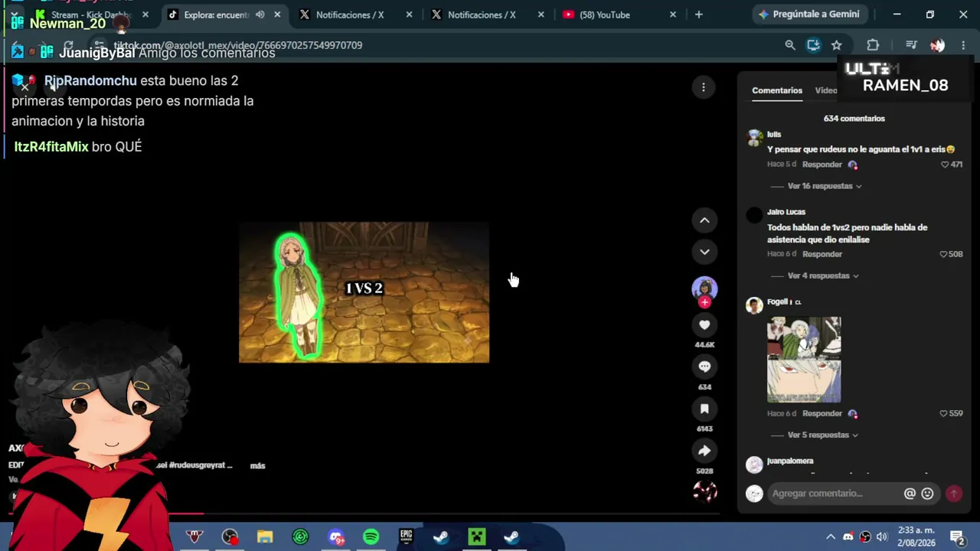
Task: Open Chrome's three-dot menu
Action: pos(963,45)
